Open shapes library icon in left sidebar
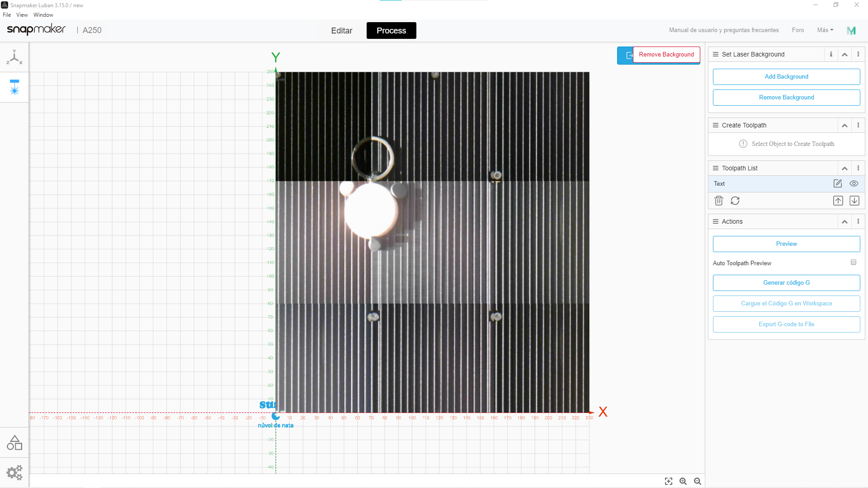 click(x=14, y=442)
